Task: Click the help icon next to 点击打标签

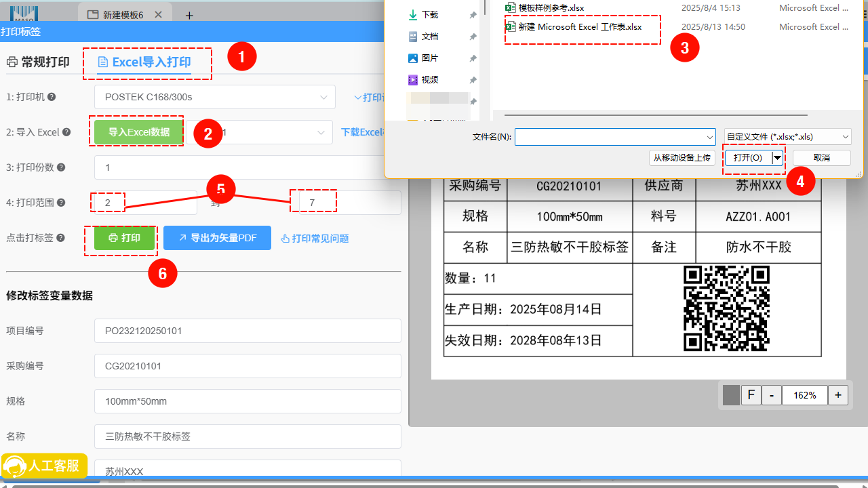Action: tap(61, 238)
